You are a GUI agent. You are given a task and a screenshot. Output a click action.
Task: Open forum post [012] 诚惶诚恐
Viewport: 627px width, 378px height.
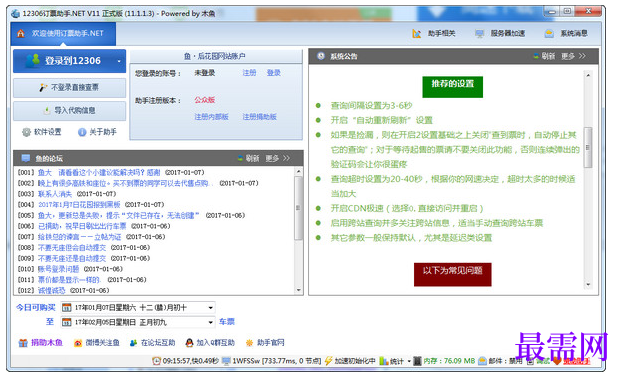point(52,290)
